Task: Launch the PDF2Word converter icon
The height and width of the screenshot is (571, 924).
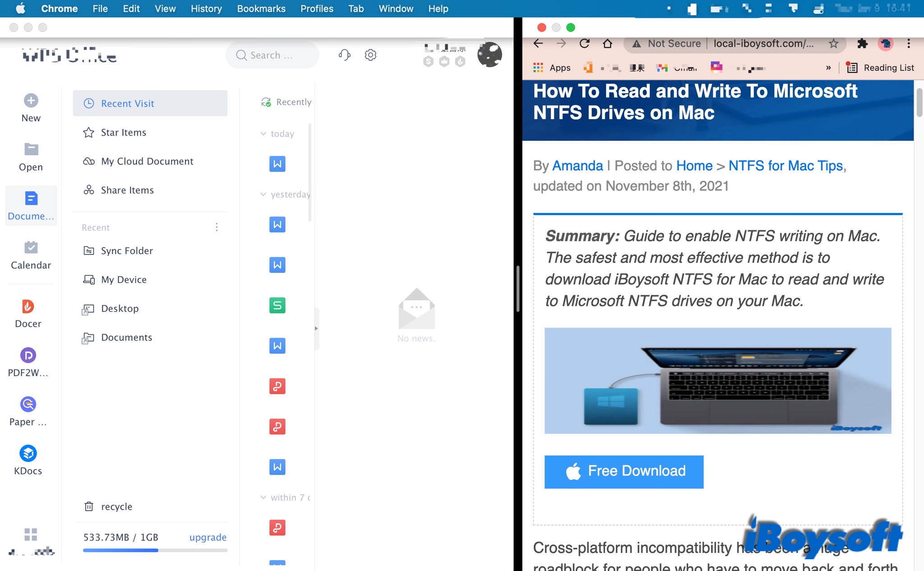Action: (x=28, y=355)
